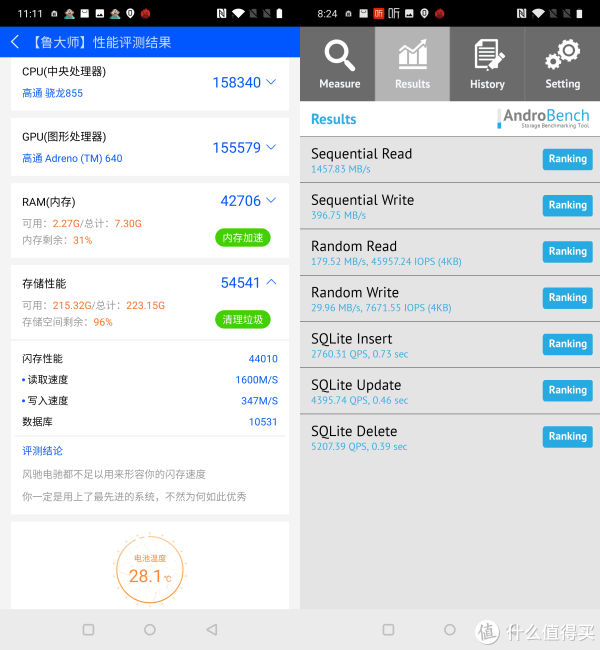Tap Sequential Write value 396.75 MB/s
600x650 pixels.
coord(338,215)
